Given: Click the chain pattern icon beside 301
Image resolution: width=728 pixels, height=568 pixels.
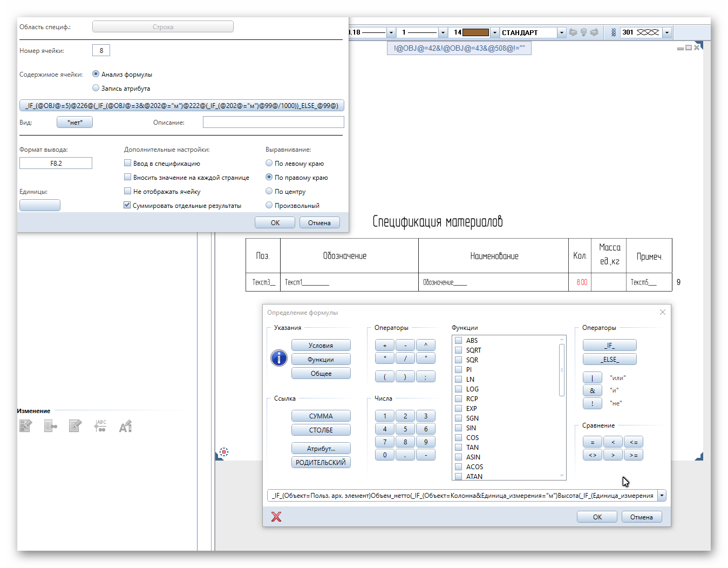Looking at the screenshot, I should 614,32.
